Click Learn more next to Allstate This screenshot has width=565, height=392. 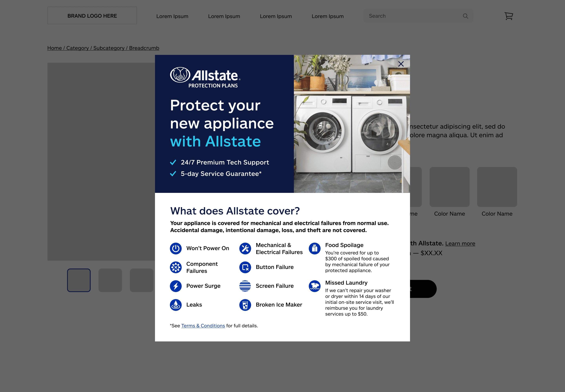click(x=460, y=243)
